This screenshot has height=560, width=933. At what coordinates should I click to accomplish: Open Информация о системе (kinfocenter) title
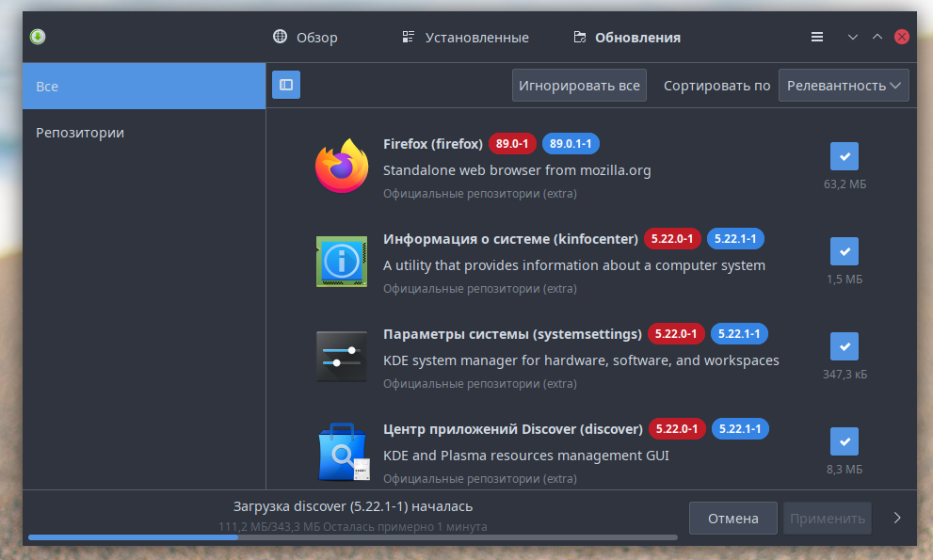510,239
